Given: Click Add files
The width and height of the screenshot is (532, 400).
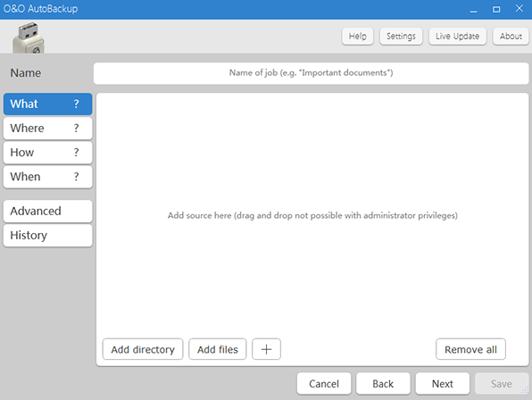Looking at the screenshot, I should (218, 349).
